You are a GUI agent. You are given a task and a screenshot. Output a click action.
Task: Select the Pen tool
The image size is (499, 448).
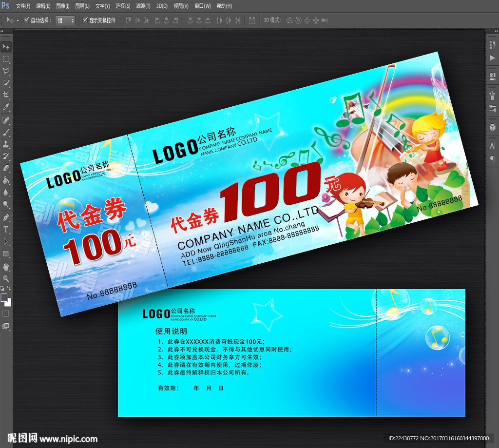click(x=6, y=217)
